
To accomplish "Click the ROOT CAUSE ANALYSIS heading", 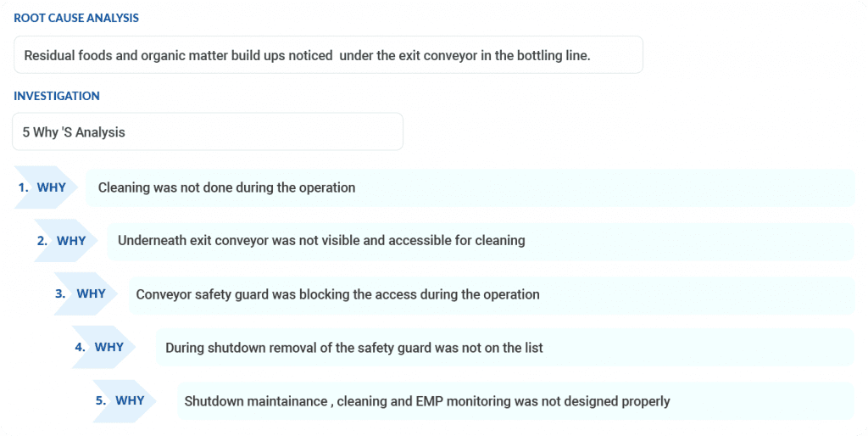I will click(76, 18).
